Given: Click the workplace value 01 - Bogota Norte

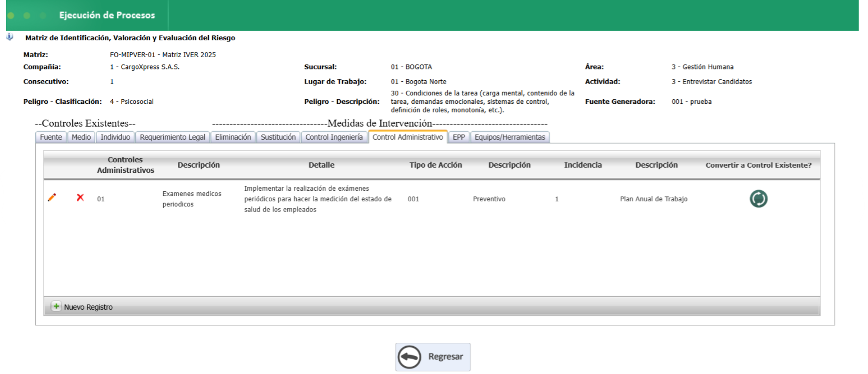Looking at the screenshot, I should coord(418,82).
